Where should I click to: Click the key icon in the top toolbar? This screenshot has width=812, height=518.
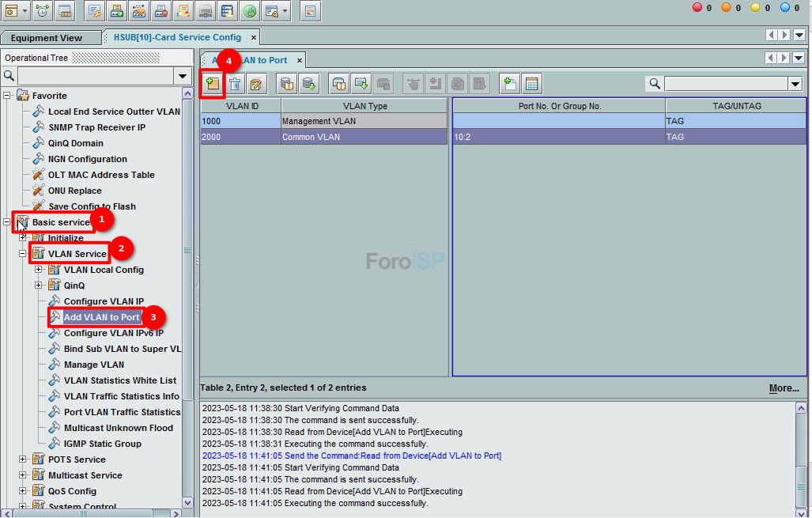[x=94, y=11]
